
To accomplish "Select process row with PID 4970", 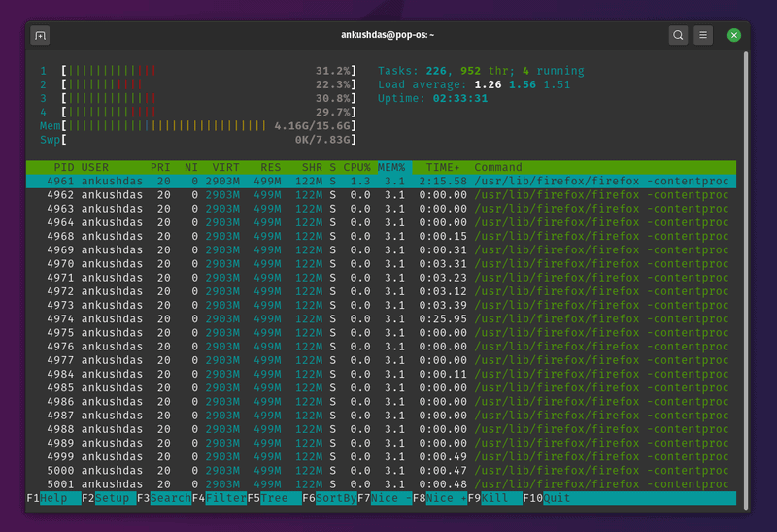I will pyautogui.click(x=381, y=264).
